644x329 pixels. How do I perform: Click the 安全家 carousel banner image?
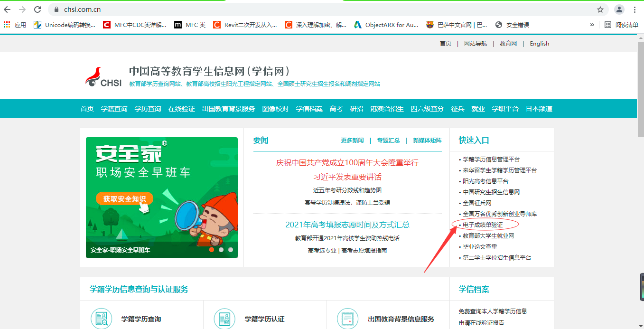(x=162, y=197)
